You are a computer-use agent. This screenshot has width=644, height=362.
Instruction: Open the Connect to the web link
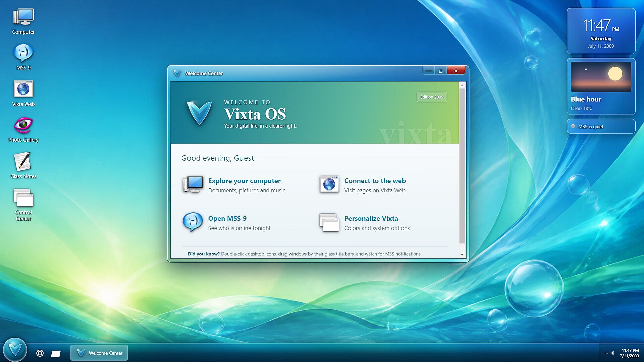[x=375, y=181]
